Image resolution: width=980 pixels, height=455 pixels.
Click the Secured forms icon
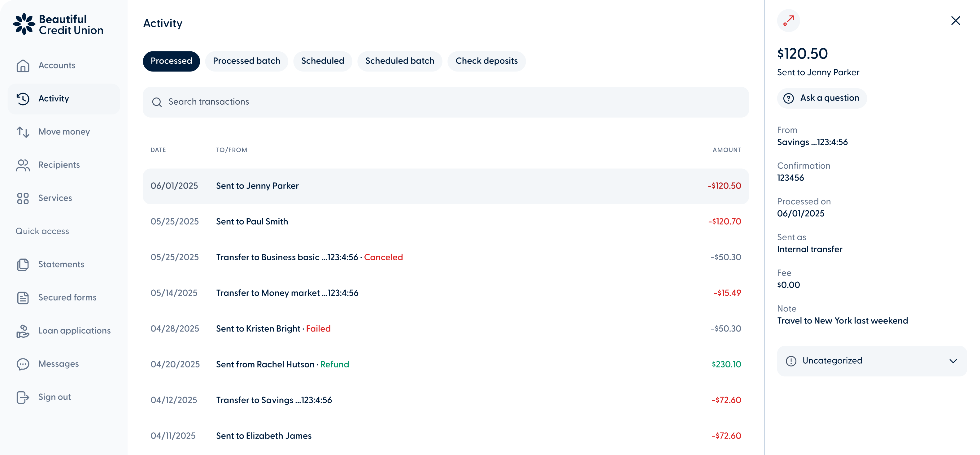tap(23, 297)
